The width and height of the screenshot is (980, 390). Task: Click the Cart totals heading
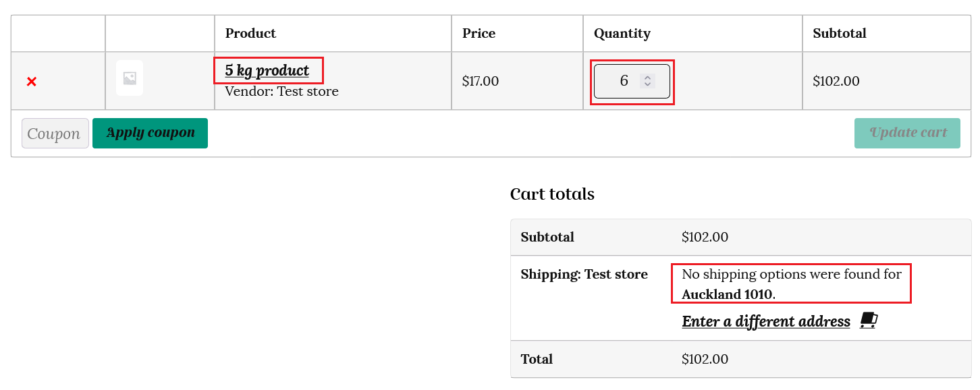click(x=552, y=194)
